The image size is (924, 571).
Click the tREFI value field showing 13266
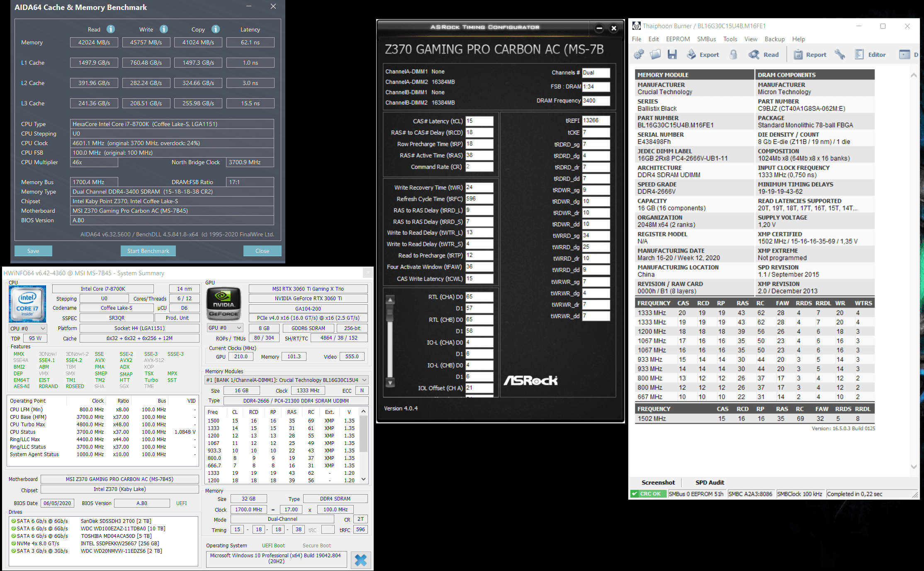[x=596, y=121]
